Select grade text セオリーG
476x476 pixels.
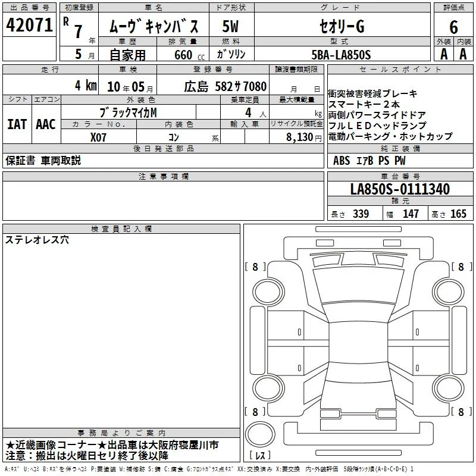tap(342, 26)
